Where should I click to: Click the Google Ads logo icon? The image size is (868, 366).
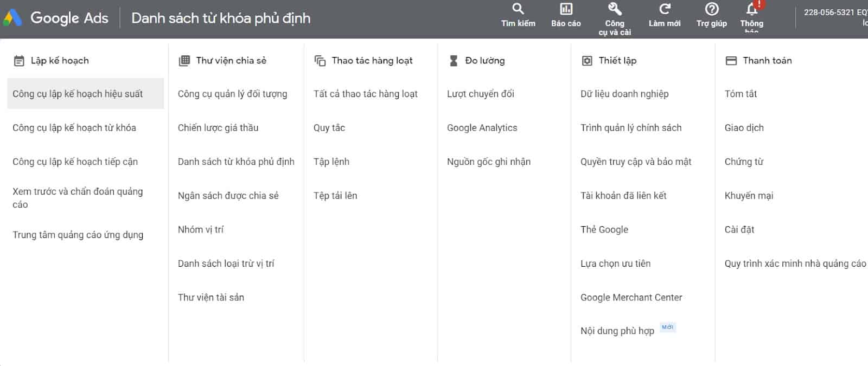12,18
